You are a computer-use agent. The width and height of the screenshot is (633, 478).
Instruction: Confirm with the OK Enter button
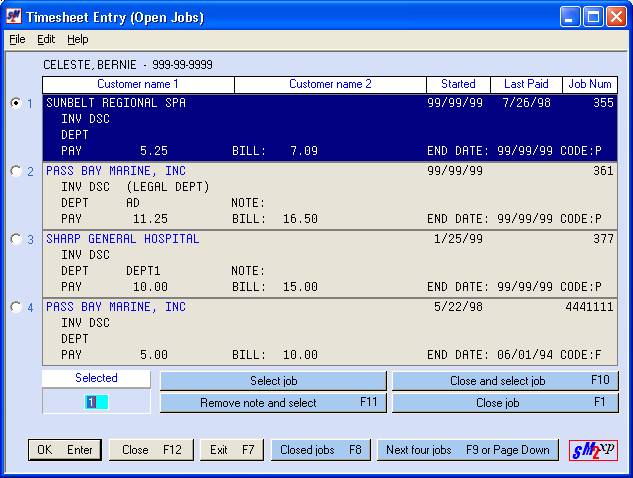tap(65, 450)
